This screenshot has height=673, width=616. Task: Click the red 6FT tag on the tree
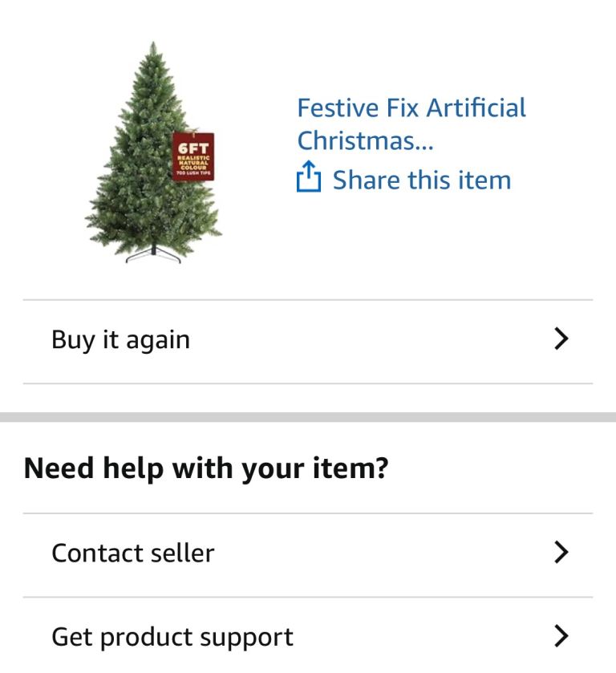point(193,155)
